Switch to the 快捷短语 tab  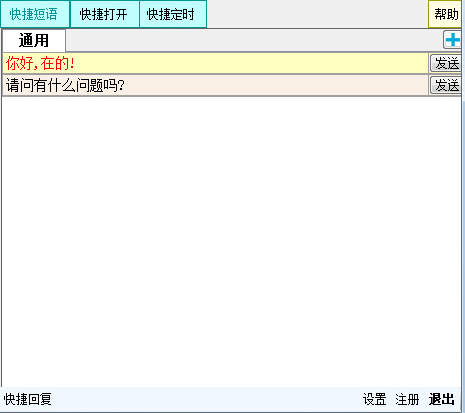(x=35, y=14)
